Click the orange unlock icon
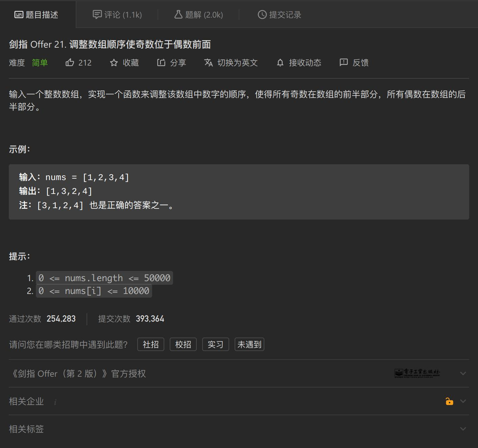 tap(449, 401)
